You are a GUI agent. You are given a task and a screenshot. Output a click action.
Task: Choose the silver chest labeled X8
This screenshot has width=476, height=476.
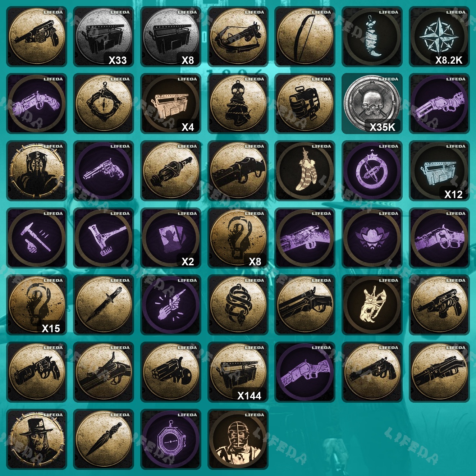(171, 36)
